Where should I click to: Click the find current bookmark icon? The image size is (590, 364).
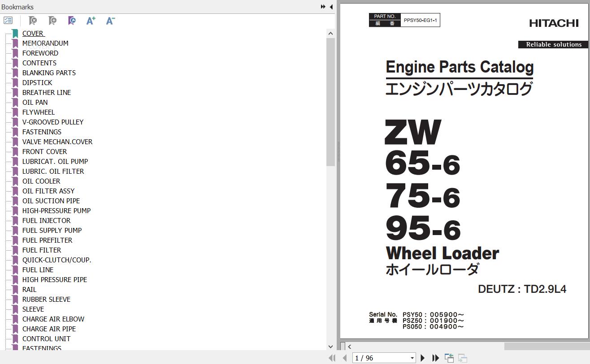72,21
